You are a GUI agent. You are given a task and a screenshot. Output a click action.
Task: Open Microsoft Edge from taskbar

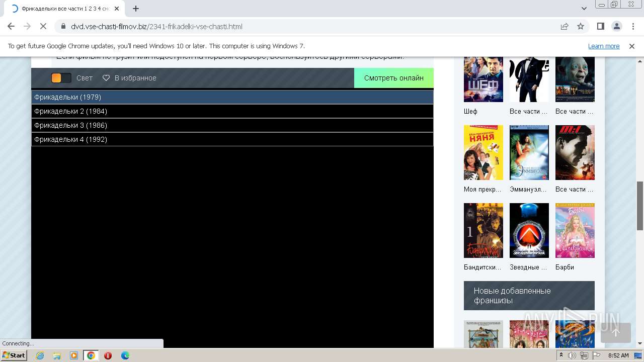coord(125,355)
